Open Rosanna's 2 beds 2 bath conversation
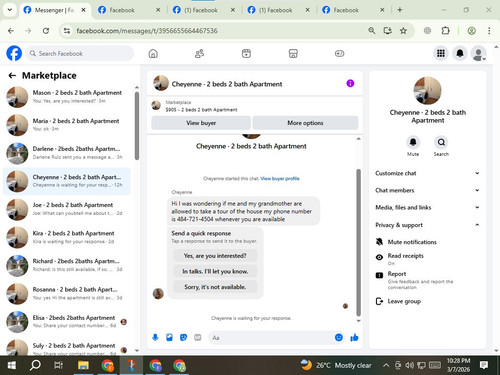The width and height of the screenshot is (500, 375). [x=67, y=293]
